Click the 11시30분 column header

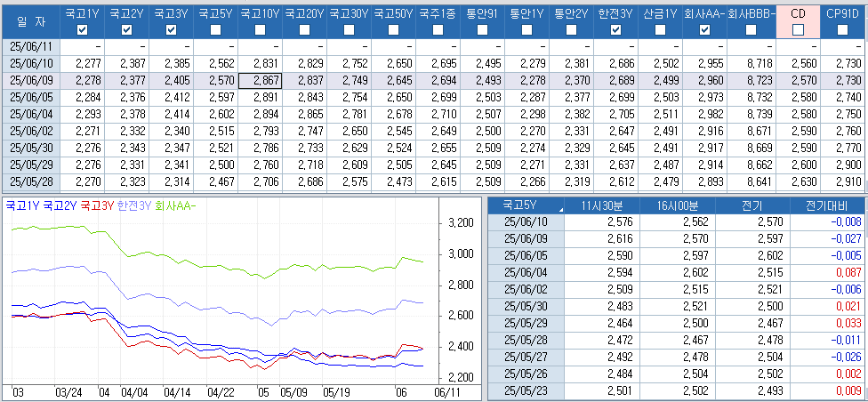603,206
